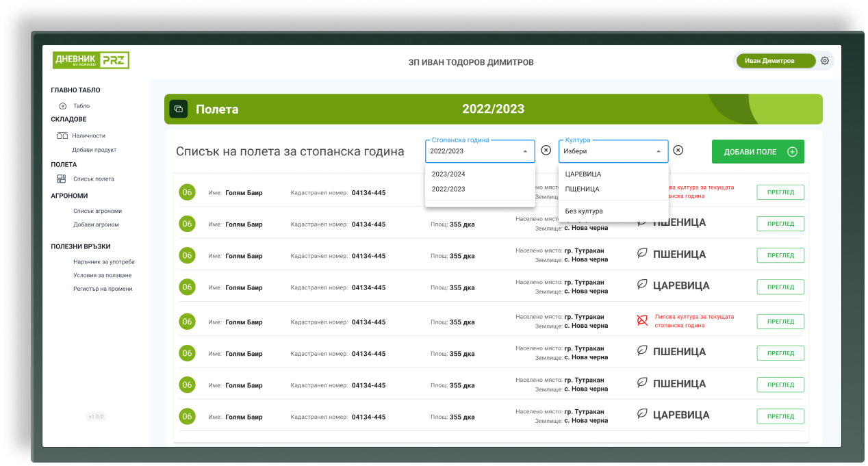868x466 pixels.
Task: Click the Списък полета grid icon
Action: [62, 179]
